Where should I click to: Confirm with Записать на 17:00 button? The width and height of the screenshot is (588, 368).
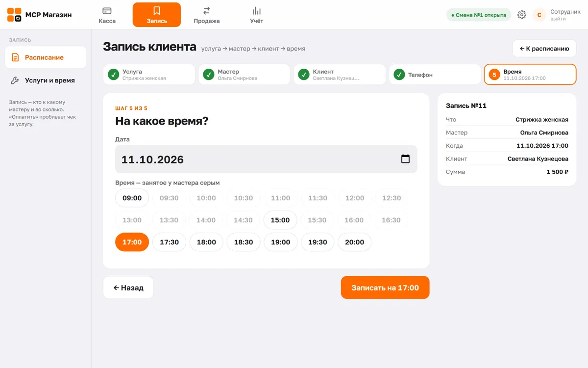(x=385, y=288)
